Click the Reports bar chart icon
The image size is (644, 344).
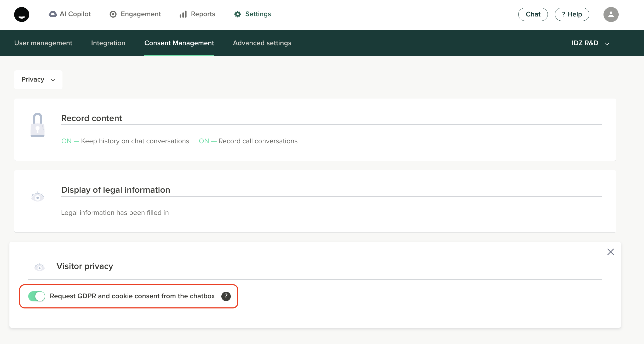[183, 14]
